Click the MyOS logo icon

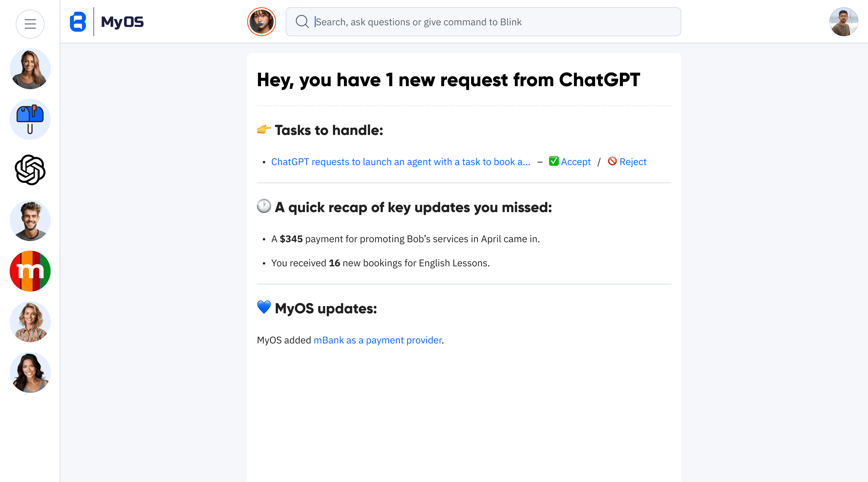78,22
